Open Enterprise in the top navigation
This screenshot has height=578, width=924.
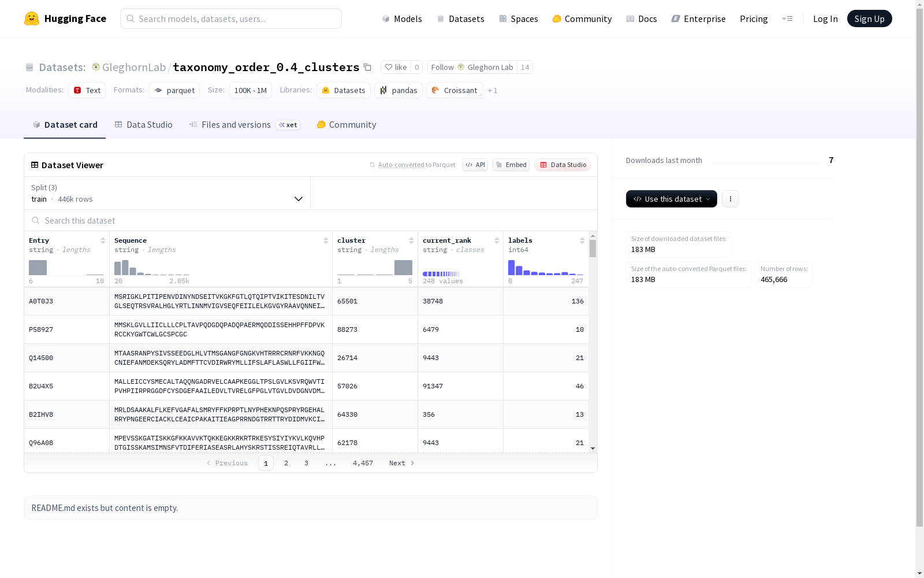698,18
